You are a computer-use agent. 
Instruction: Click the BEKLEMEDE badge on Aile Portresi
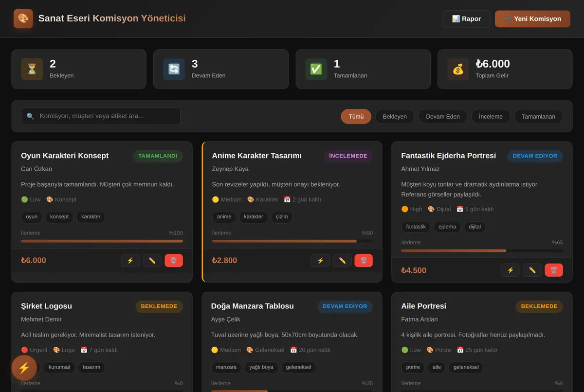(x=539, y=306)
